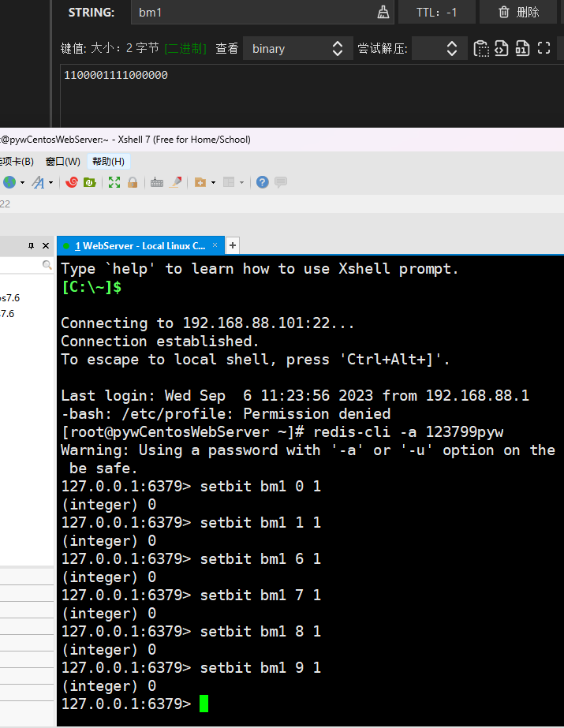Click the green [C:\~]$ prompt text
Image resolution: width=564 pixels, height=728 pixels.
[92, 287]
